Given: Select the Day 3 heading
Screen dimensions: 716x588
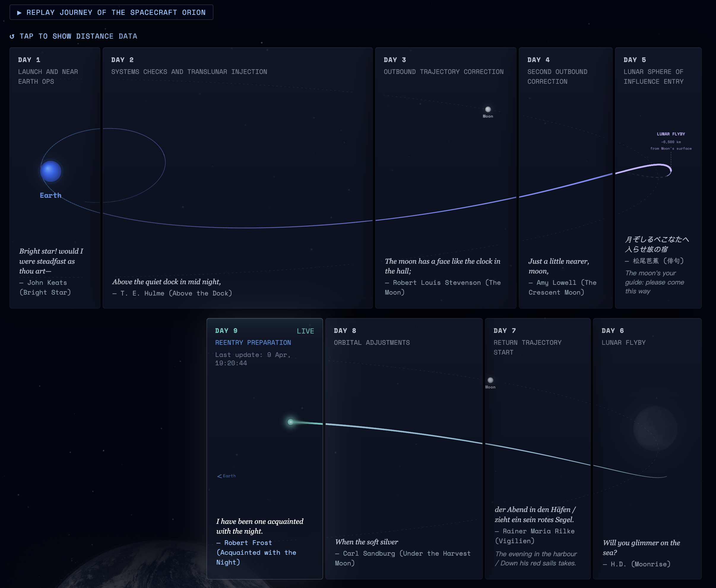Looking at the screenshot, I should tap(395, 60).
